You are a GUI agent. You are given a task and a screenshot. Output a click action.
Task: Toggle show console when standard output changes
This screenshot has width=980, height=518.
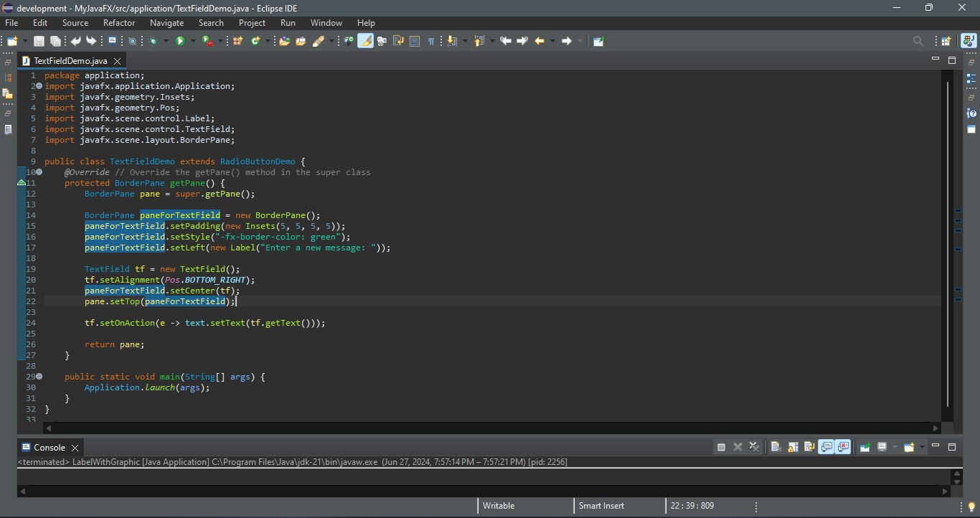click(x=826, y=447)
